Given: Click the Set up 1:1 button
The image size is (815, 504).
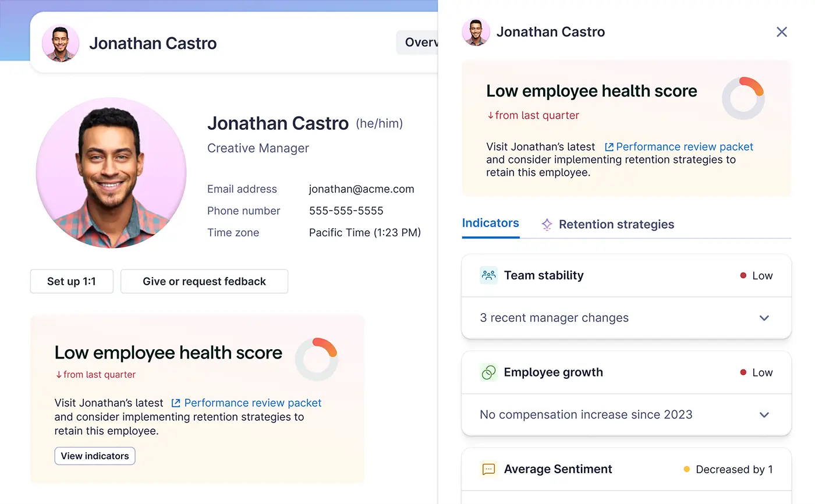Looking at the screenshot, I should point(72,281).
